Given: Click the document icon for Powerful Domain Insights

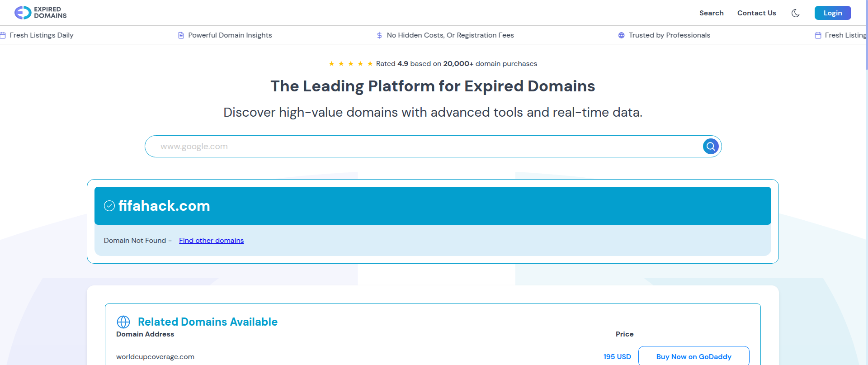Looking at the screenshot, I should tap(181, 35).
